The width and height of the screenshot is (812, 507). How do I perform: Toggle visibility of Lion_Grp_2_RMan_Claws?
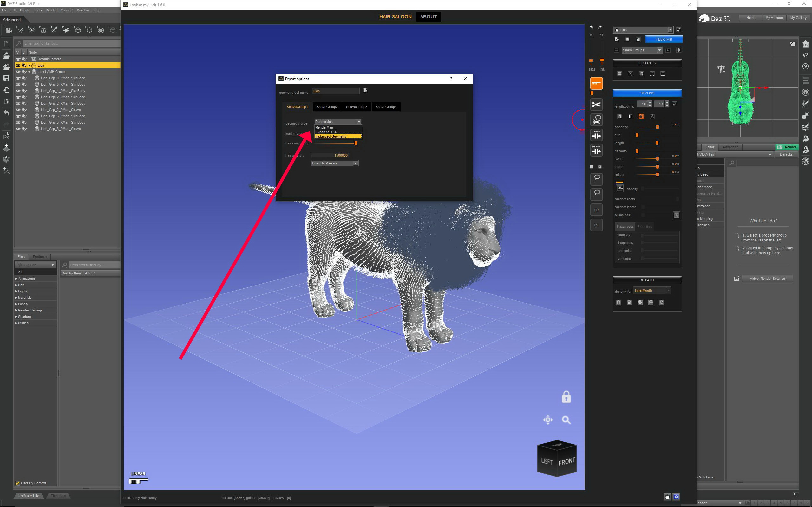(x=18, y=110)
